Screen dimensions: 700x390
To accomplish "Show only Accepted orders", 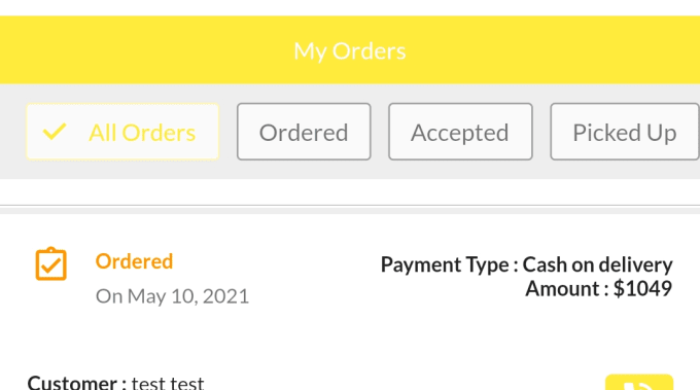I will 460,132.
